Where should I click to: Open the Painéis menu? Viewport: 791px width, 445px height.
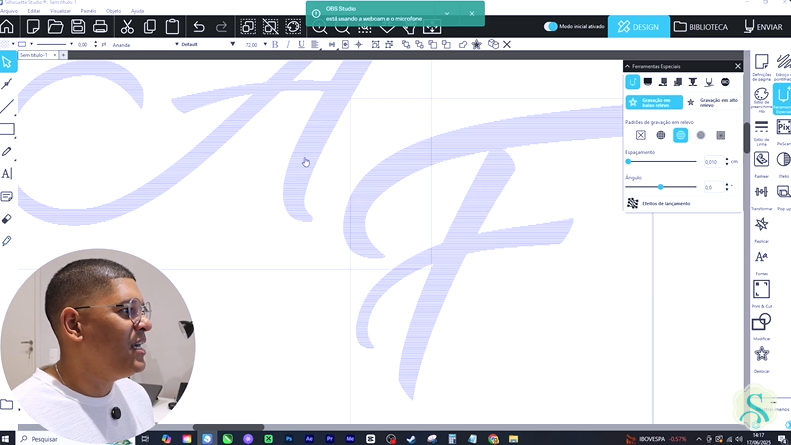tap(88, 11)
